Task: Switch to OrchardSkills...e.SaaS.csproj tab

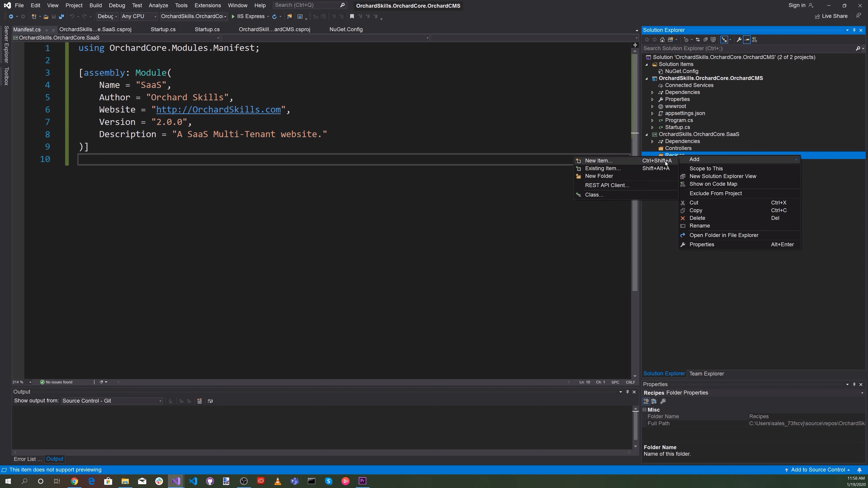Action: pyautogui.click(x=95, y=30)
